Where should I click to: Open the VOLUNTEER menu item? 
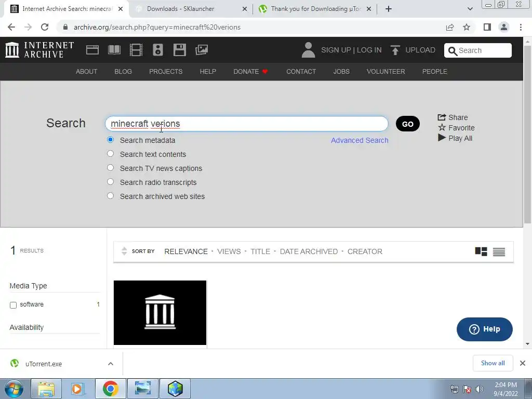pos(386,72)
